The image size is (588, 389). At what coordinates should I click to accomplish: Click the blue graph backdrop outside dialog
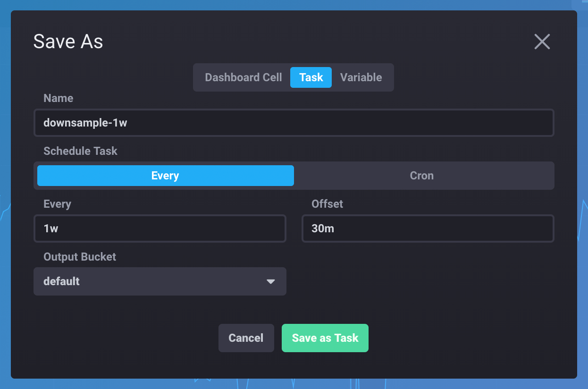pos(582,142)
